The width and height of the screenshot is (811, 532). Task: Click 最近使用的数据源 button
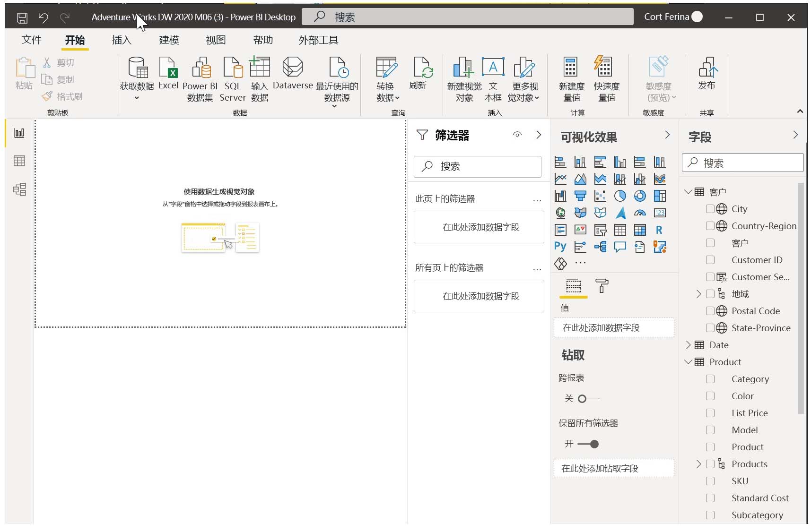(x=337, y=81)
